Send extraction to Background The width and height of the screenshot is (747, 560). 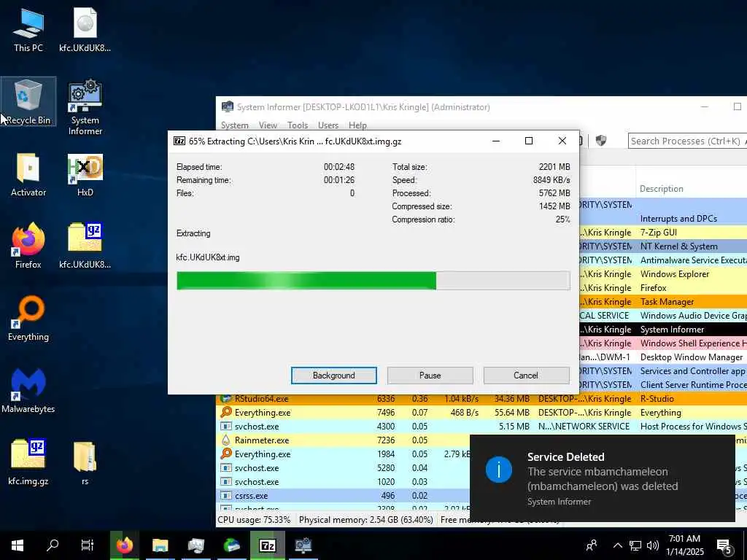[x=334, y=376]
